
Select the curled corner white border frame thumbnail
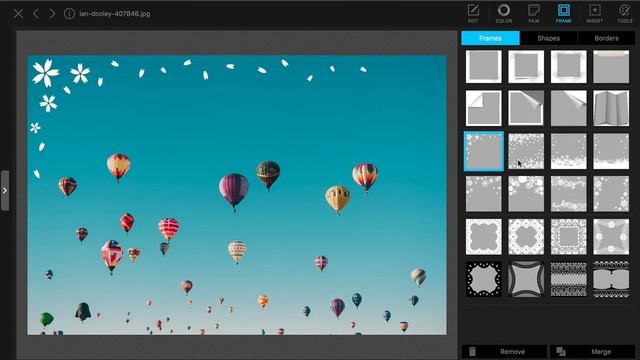pyautogui.click(x=526, y=108)
